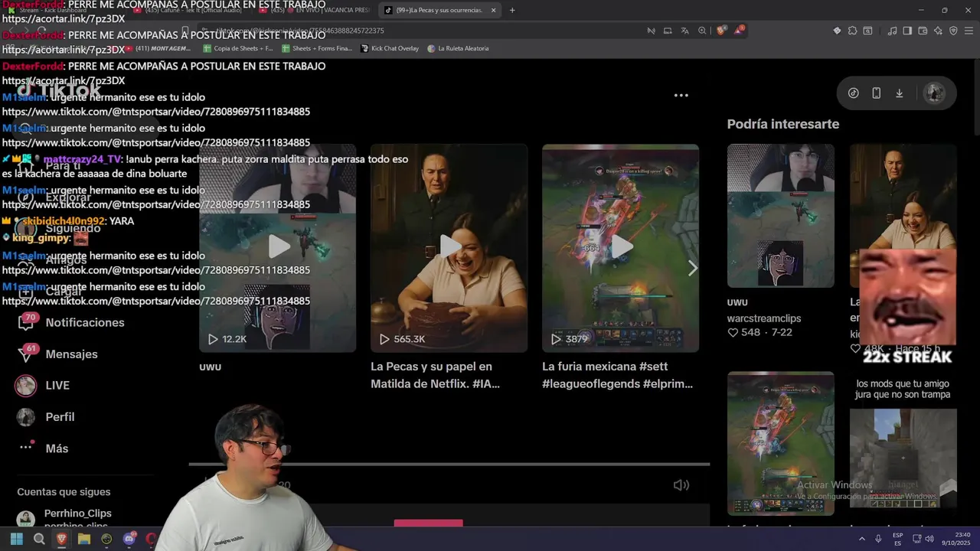Open the Windows Start button
The image size is (980, 551).
click(x=16, y=539)
